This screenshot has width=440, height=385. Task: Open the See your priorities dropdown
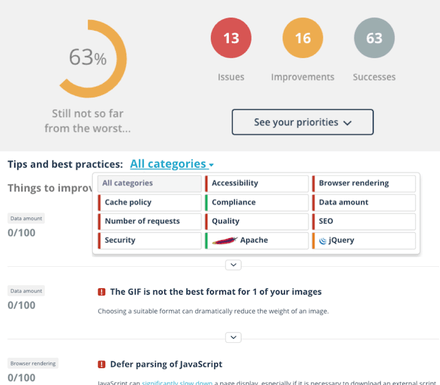(x=303, y=122)
